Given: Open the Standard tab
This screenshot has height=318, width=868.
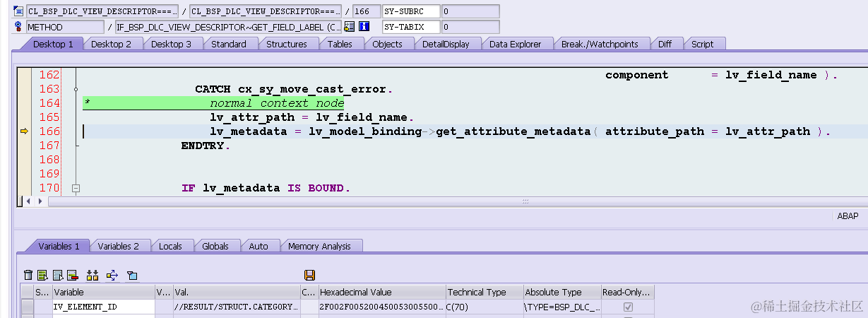Looking at the screenshot, I should 229,44.
